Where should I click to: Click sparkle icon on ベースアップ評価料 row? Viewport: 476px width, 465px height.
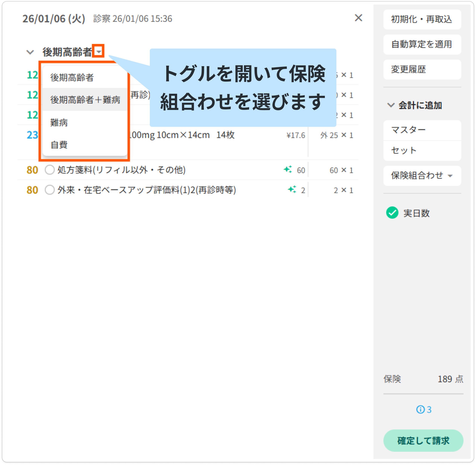click(292, 189)
